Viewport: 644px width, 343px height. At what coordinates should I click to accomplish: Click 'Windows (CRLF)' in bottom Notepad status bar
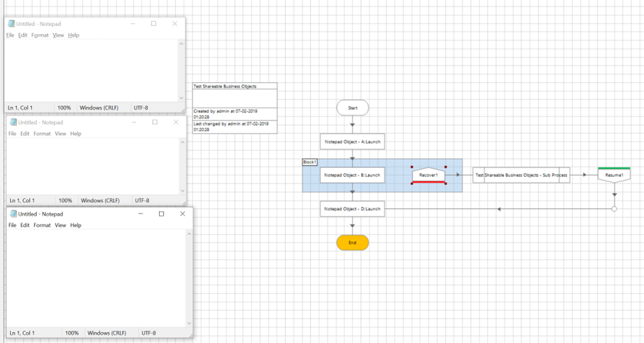107,333
